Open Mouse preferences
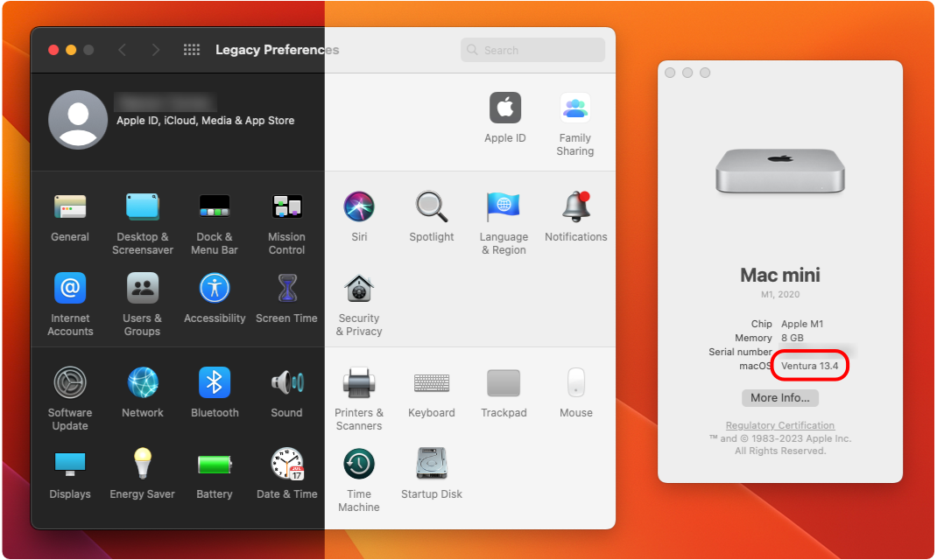The width and height of the screenshot is (937, 560). tap(576, 382)
